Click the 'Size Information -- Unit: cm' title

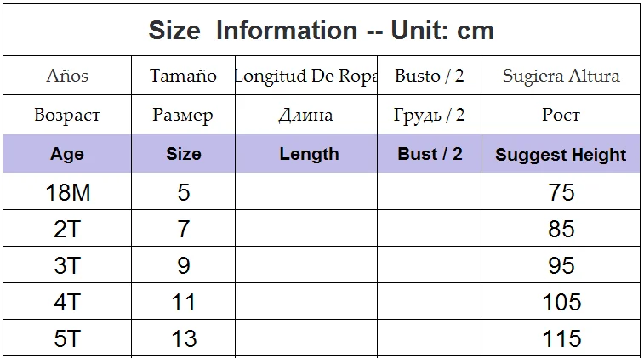pyautogui.click(x=322, y=31)
